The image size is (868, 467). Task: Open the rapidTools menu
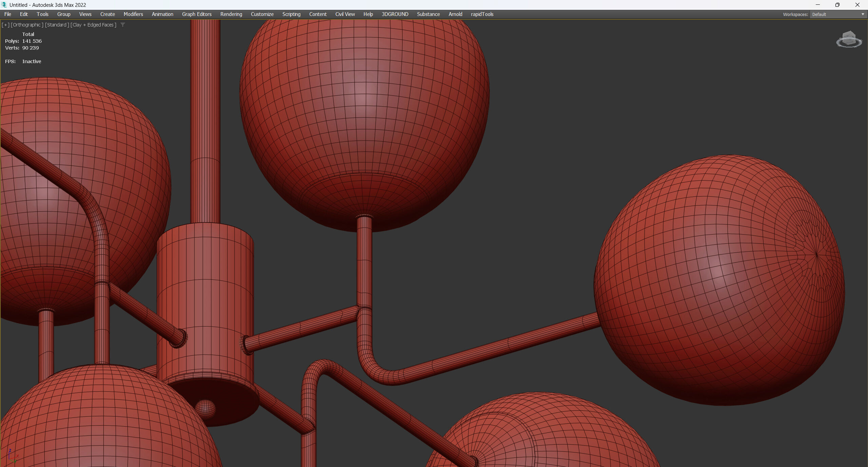[482, 14]
